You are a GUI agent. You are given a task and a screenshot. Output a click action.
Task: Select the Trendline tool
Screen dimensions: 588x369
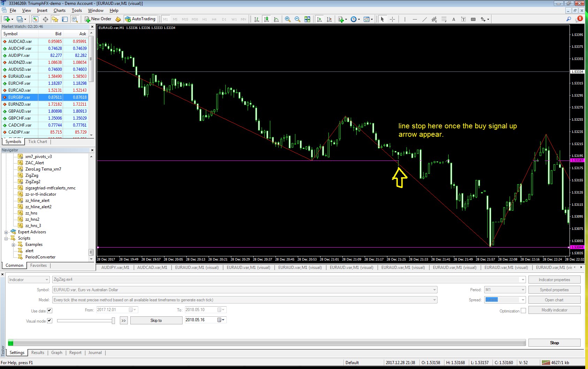tap(424, 19)
